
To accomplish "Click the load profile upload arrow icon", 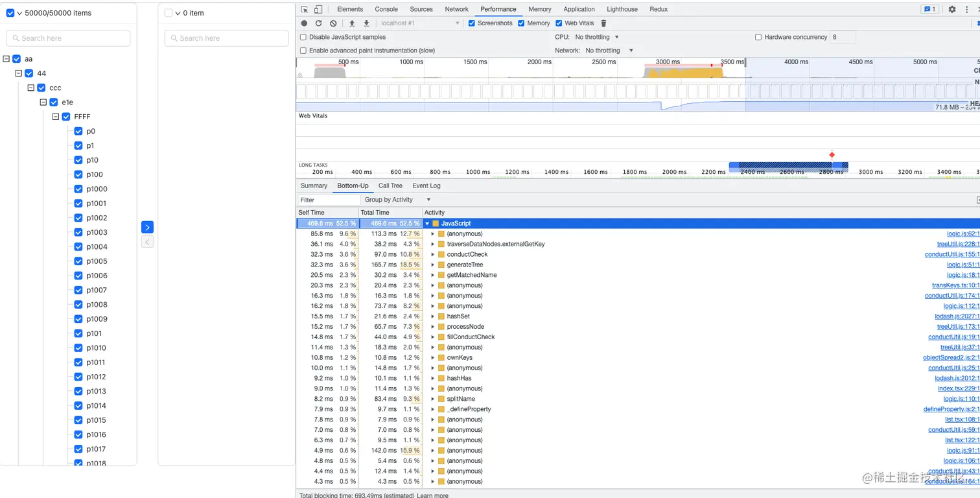I will point(352,23).
